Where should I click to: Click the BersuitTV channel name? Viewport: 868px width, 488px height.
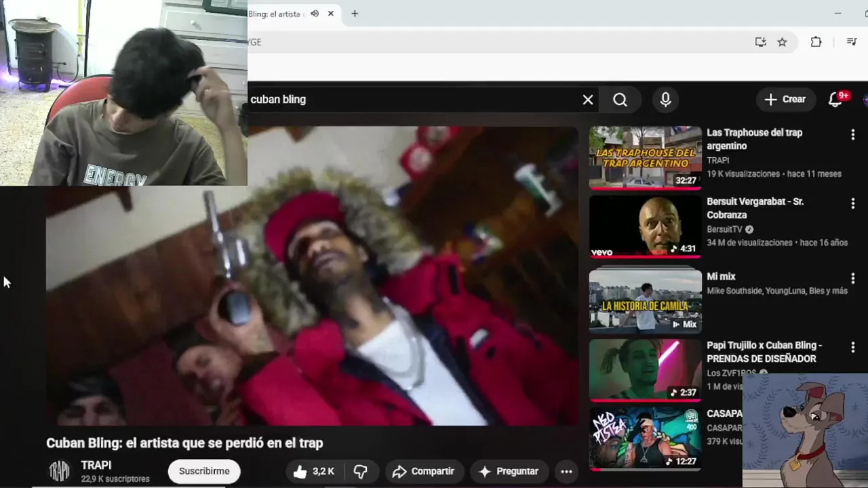tap(724, 230)
